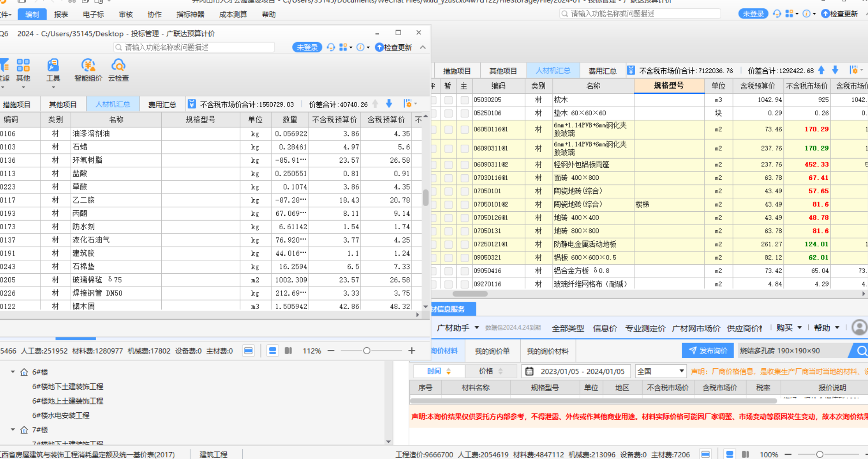868x459 pixels.
Task: Click user avatar icon in 广材助手 bar
Action: point(859,327)
